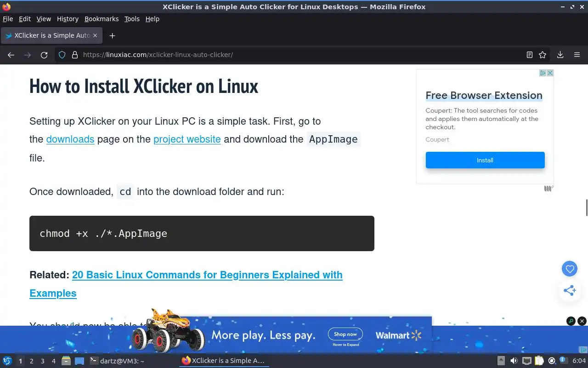The height and width of the screenshot is (368, 588).
Task: Close the Coupert ad with X icon
Action: 550,73
